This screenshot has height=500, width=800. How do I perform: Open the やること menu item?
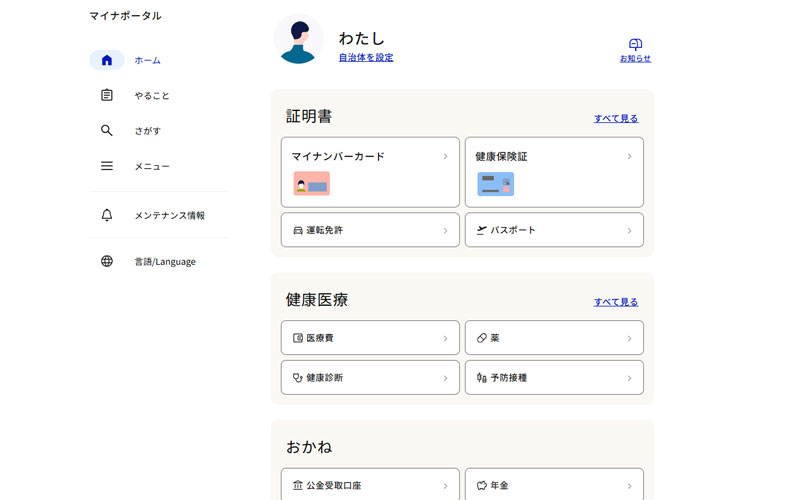[x=152, y=95]
